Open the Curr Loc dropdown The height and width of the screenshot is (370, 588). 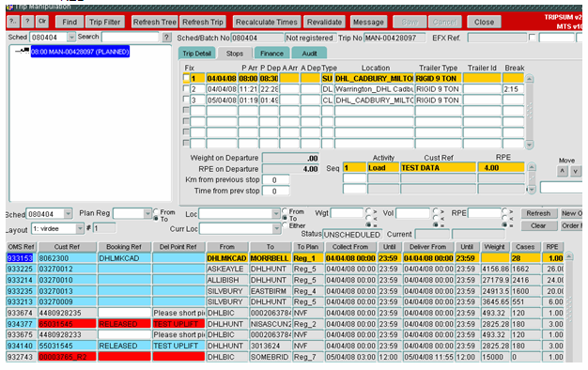tap(276, 228)
